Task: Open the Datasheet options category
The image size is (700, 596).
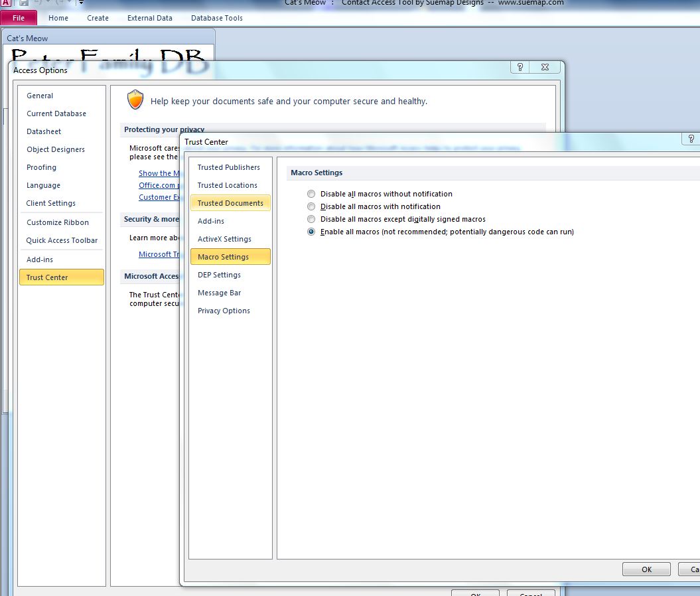Action: click(62, 131)
